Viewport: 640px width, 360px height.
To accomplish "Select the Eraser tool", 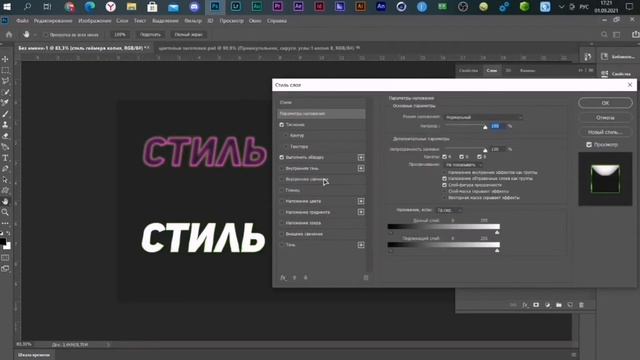I will click(5, 136).
